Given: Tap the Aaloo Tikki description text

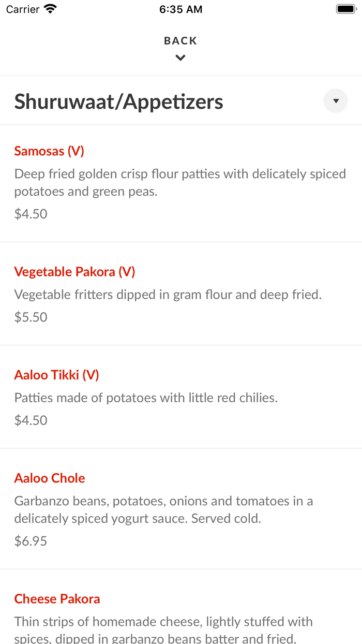Looking at the screenshot, I should pos(146,398).
